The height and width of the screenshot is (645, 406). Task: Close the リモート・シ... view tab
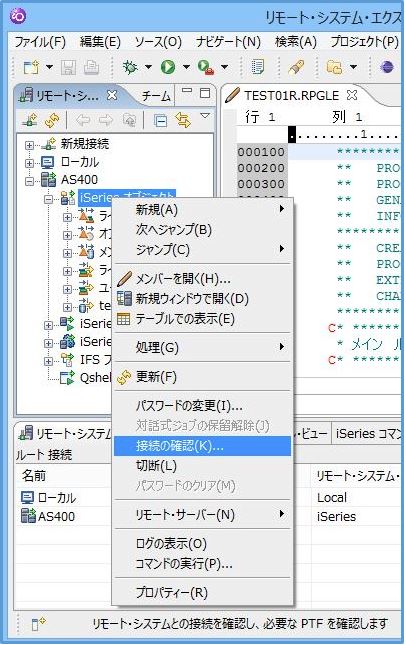[x=111, y=95]
